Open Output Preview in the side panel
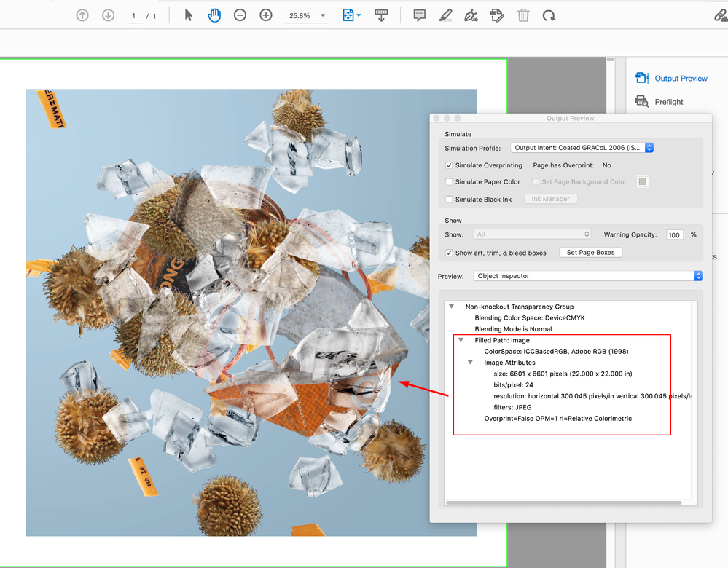 (x=681, y=79)
